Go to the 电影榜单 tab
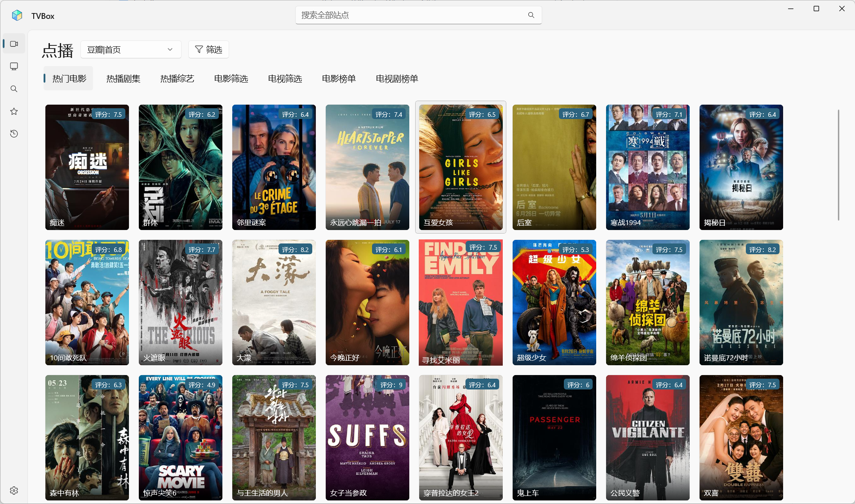 [339, 79]
